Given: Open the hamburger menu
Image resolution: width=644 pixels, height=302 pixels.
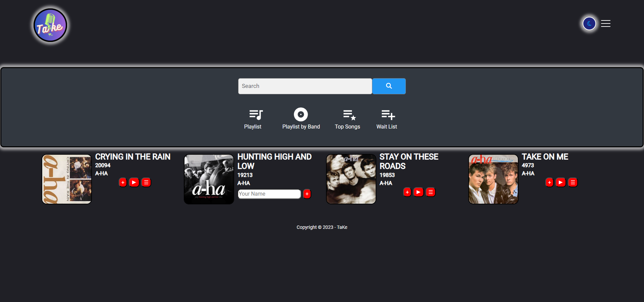Looking at the screenshot, I should 606,23.
